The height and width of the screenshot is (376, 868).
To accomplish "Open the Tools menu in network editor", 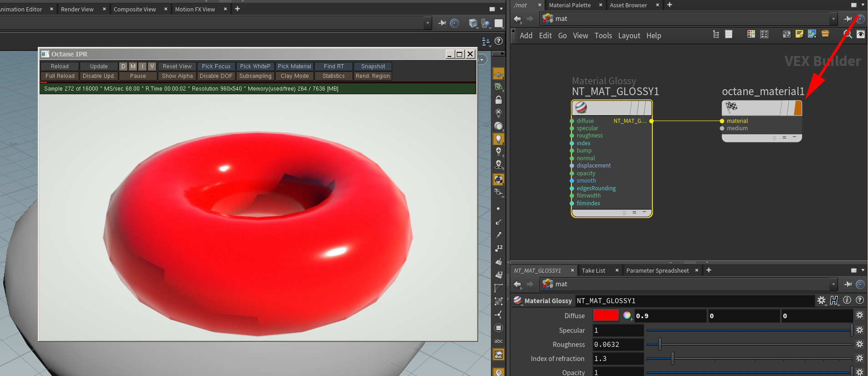I will click(603, 36).
